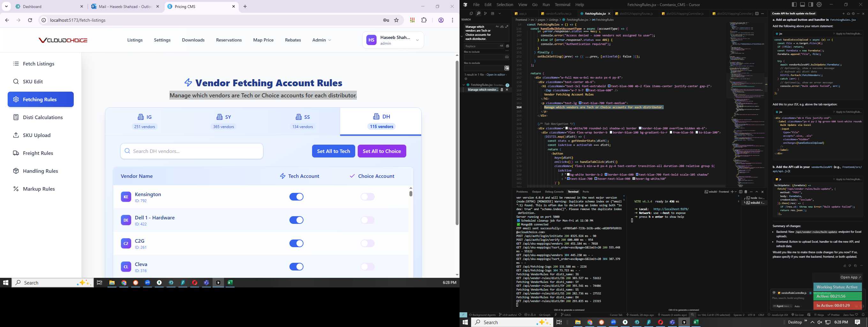This screenshot has width=868, height=327.
Task: Kill terminal with trash icon
Action: [746, 192]
